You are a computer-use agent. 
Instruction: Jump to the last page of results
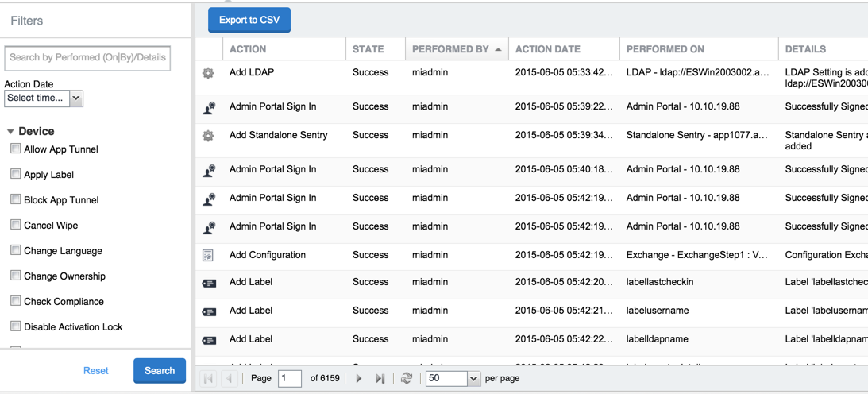pos(380,379)
